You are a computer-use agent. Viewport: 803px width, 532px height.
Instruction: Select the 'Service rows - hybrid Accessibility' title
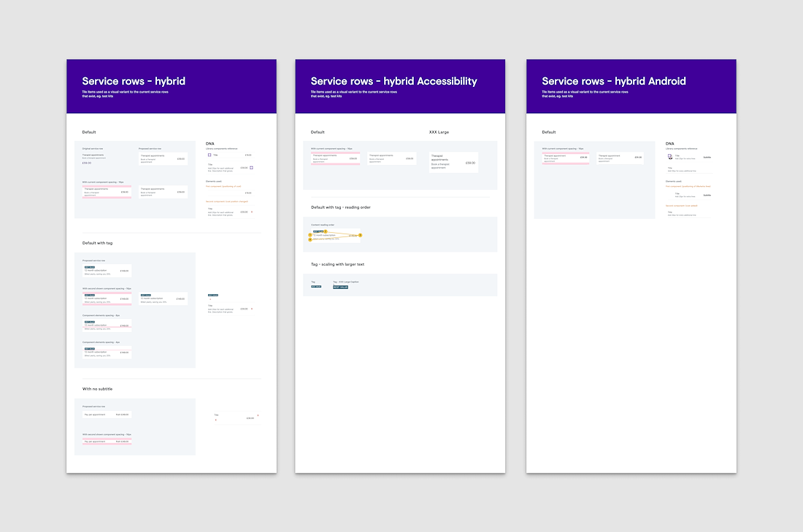(x=393, y=81)
